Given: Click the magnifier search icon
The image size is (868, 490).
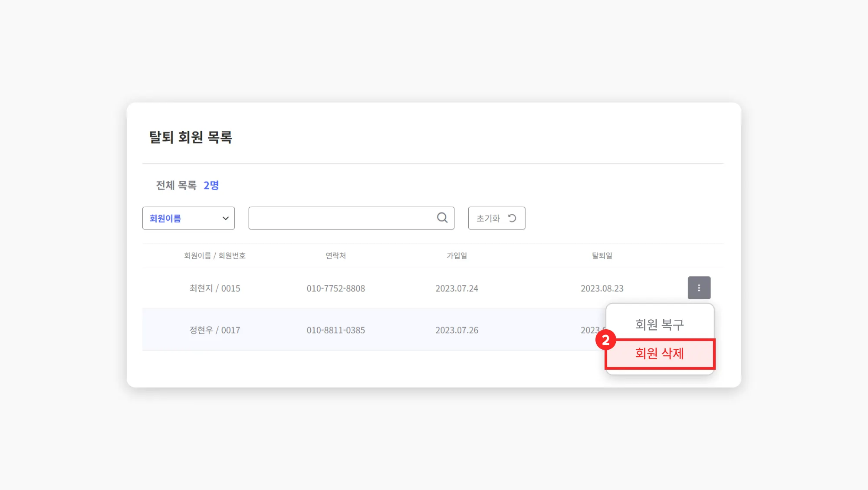Looking at the screenshot, I should (442, 218).
